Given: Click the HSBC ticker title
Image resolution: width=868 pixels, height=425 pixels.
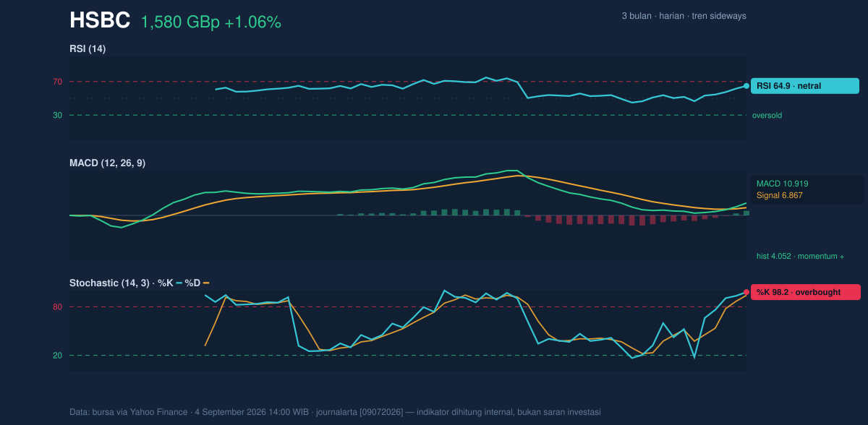Looking at the screenshot, I should (100, 21).
